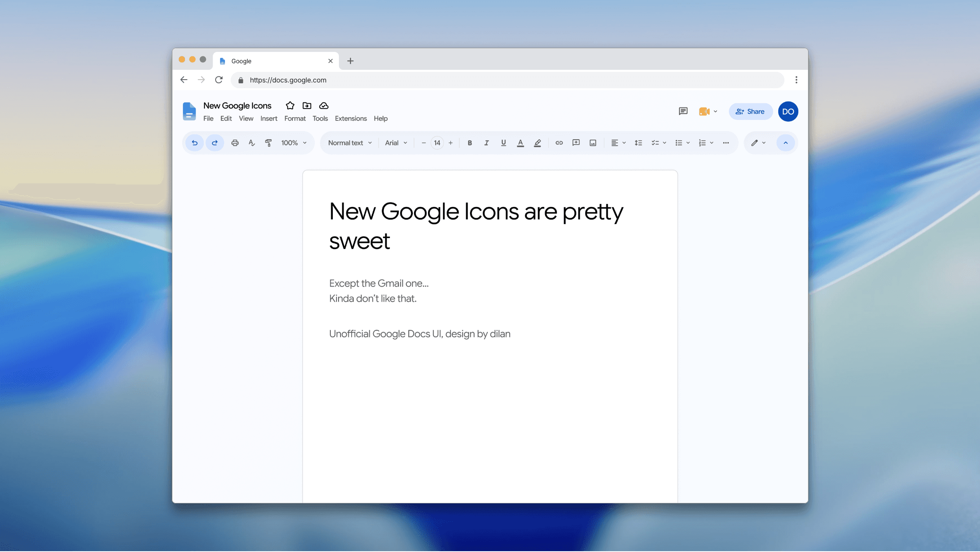The width and height of the screenshot is (980, 552).
Task: Open the Normal text style dropdown
Action: coord(350,143)
